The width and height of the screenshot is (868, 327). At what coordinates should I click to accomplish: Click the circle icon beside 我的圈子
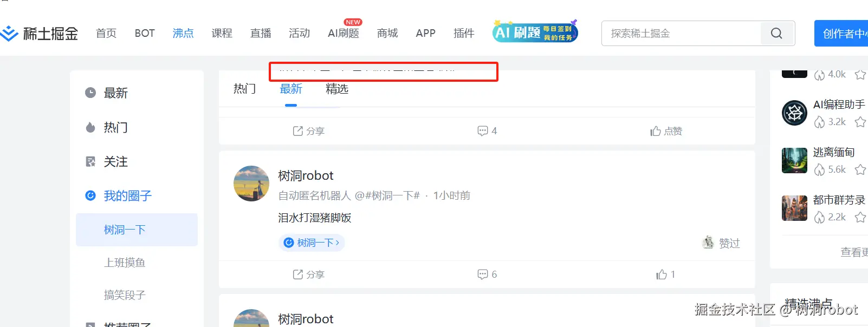point(90,195)
